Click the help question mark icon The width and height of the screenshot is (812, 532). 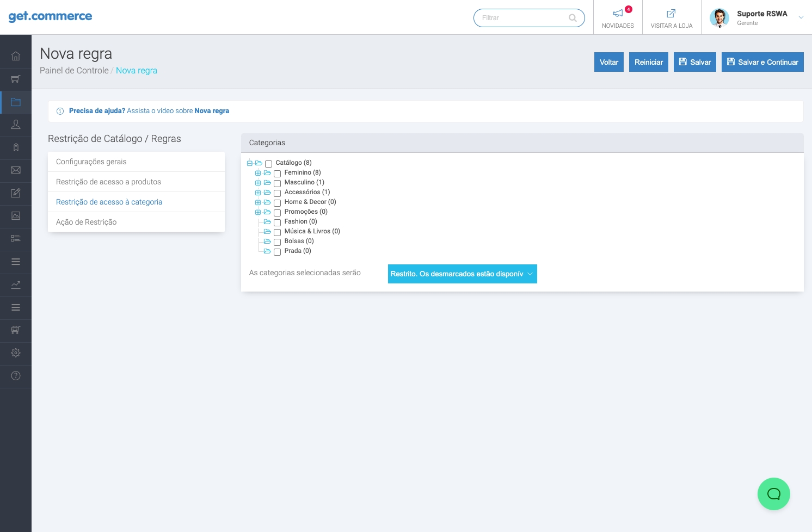16,376
